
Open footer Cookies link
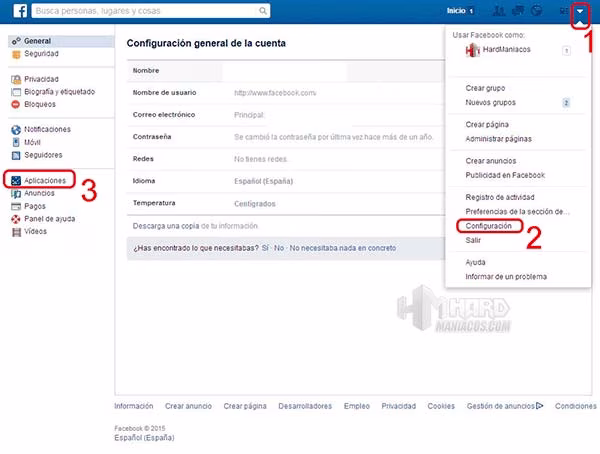pyautogui.click(x=441, y=406)
